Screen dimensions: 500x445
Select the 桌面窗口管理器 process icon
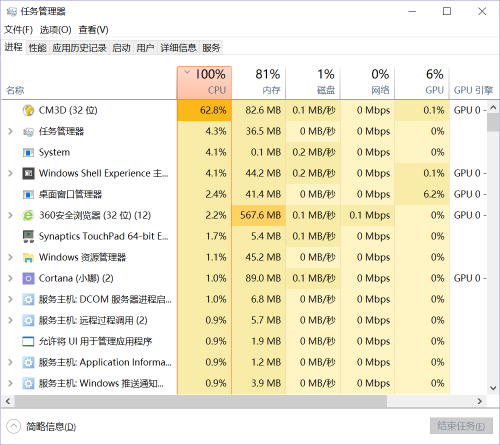[28, 195]
